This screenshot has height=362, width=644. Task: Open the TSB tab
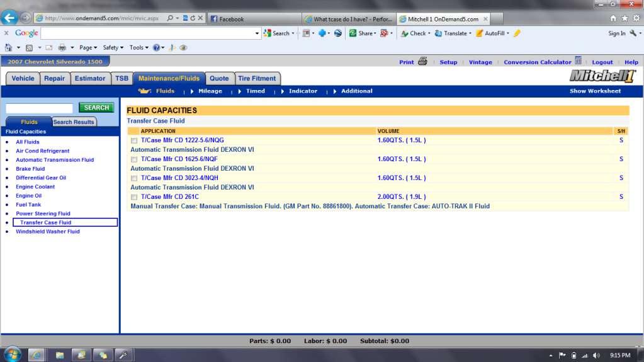(x=121, y=79)
